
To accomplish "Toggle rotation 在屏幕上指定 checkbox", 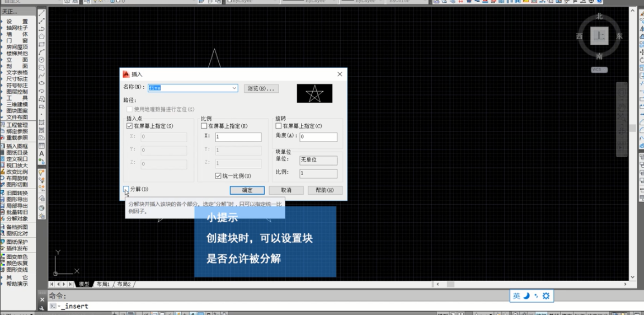I will (x=279, y=126).
